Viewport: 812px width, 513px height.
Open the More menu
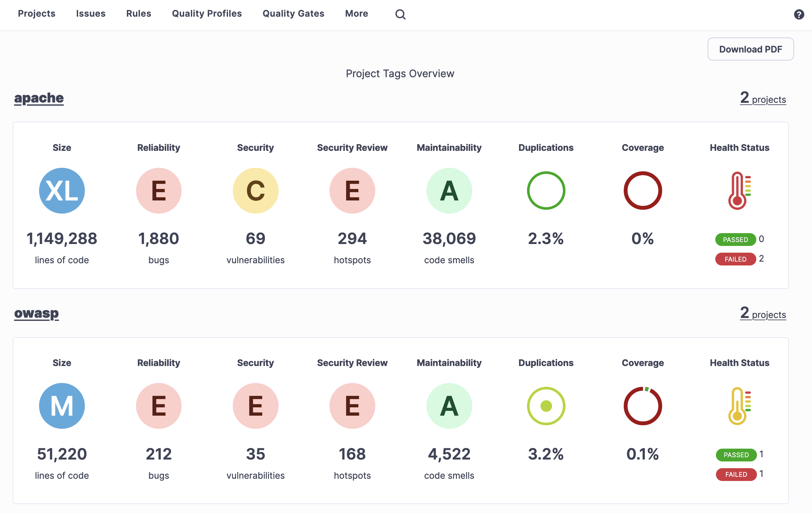click(x=356, y=13)
